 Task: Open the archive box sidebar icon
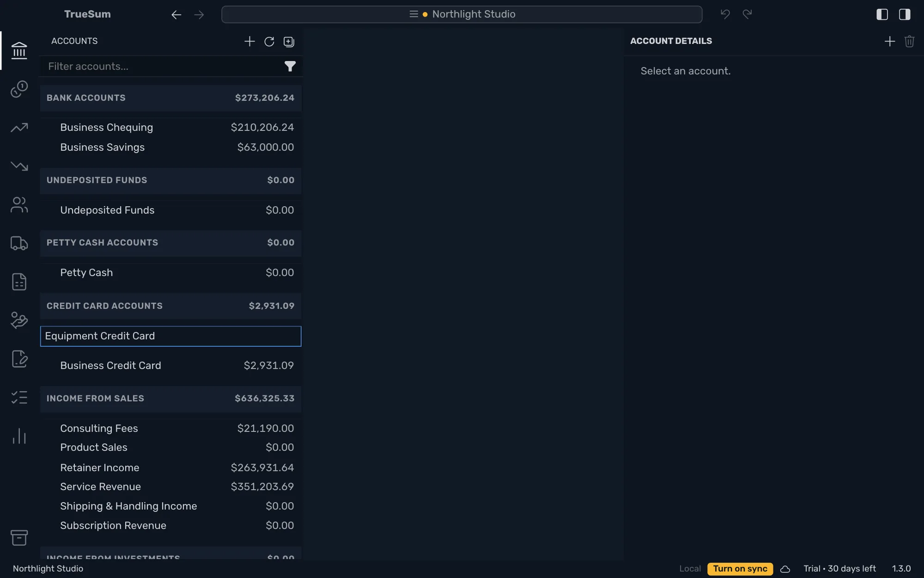[x=19, y=537]
